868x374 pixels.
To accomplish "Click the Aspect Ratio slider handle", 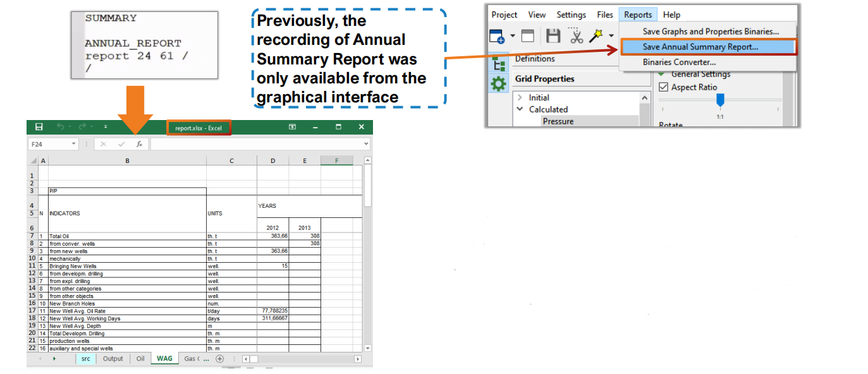I will point(720,100).
